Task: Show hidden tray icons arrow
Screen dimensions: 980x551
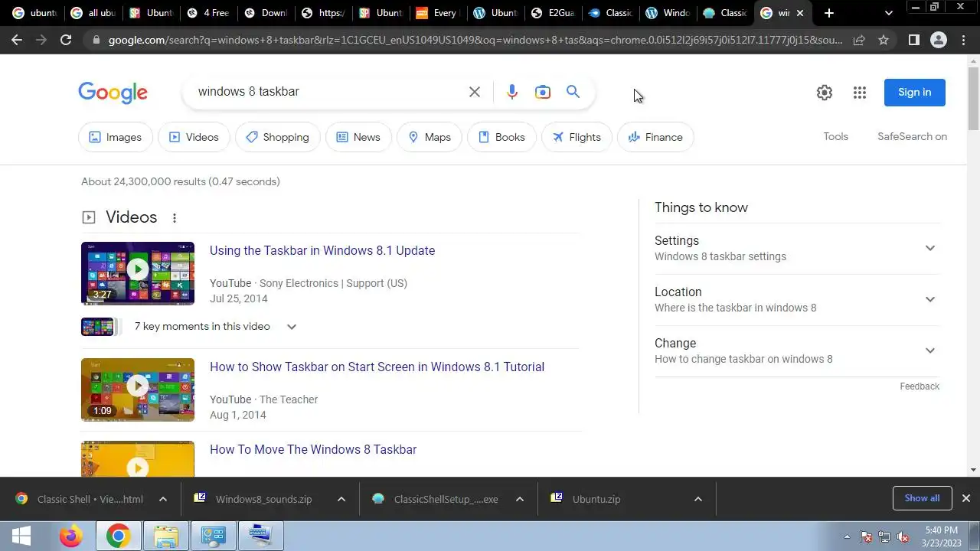Action: coord(847,536)
